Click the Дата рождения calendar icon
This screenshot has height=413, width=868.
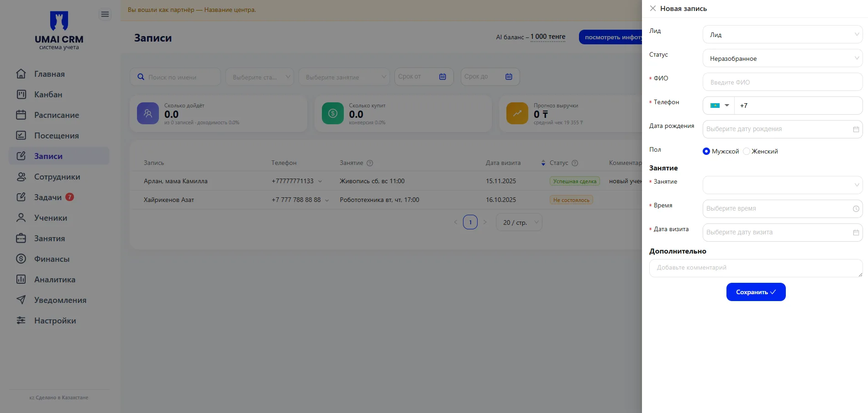tap(856, 129)
